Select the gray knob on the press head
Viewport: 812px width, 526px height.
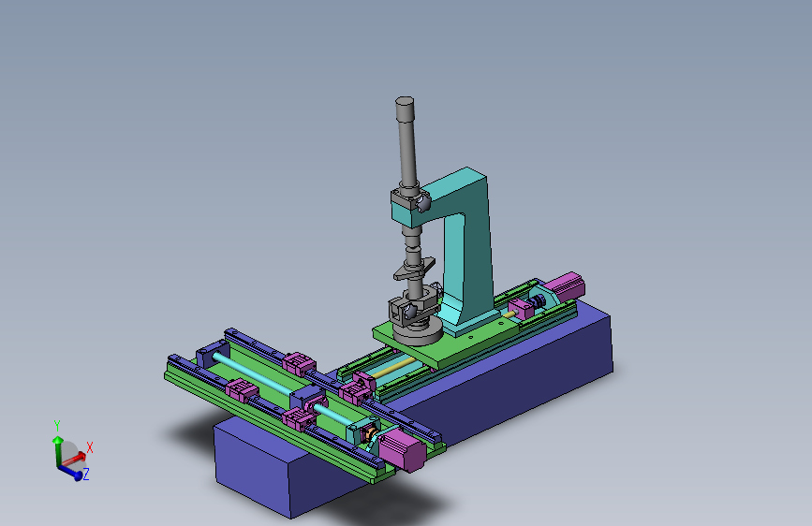[422, 202]
